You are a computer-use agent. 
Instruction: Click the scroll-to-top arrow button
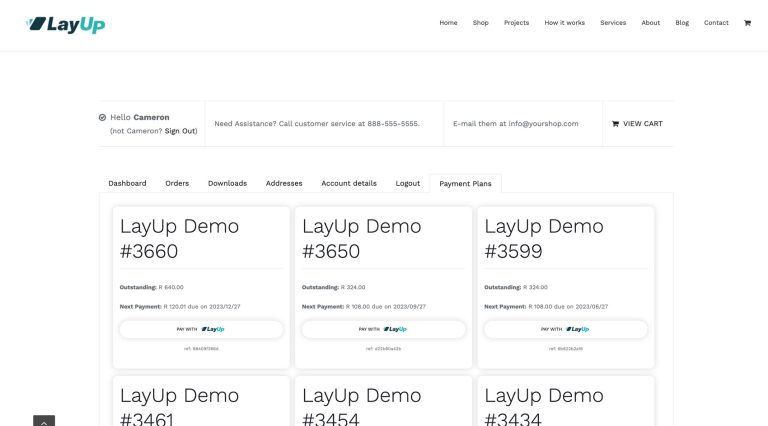pos(44,421)
